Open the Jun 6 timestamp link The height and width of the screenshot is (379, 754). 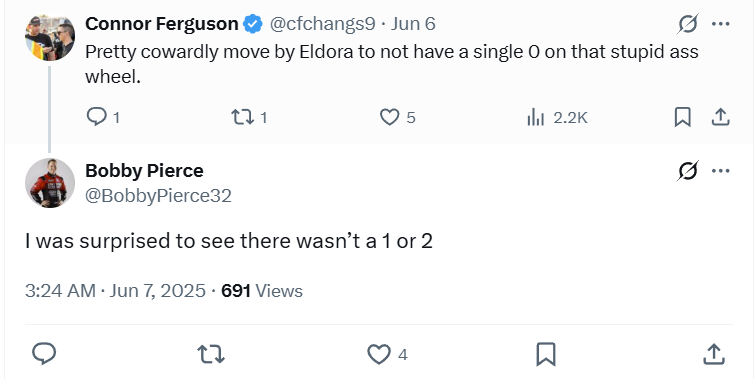pyautogui.click(x=413, y=24)
